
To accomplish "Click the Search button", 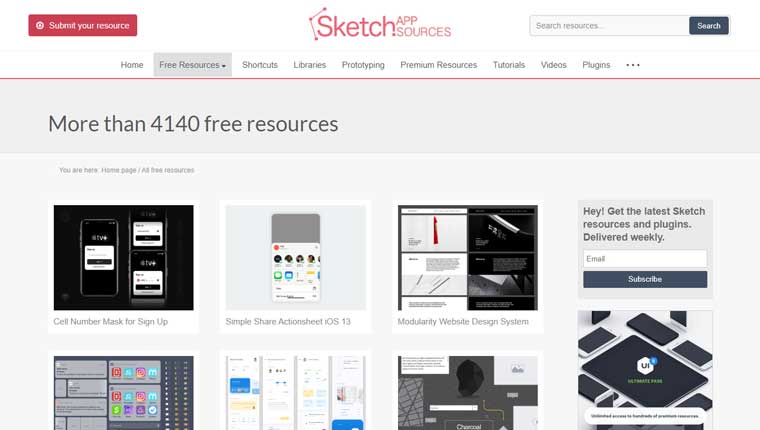I will [708, 26].
